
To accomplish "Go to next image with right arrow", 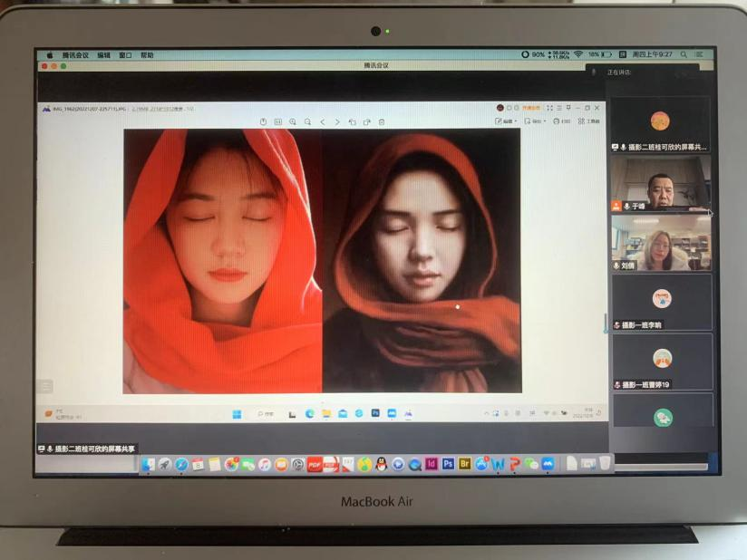I will (337, 121).
